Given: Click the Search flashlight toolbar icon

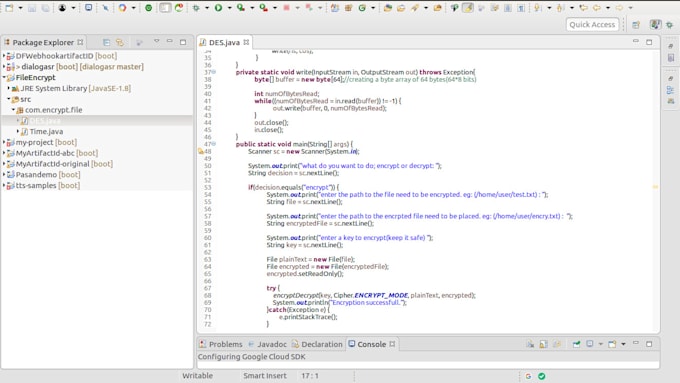Looking at the screenshot, I should point(415,8).
